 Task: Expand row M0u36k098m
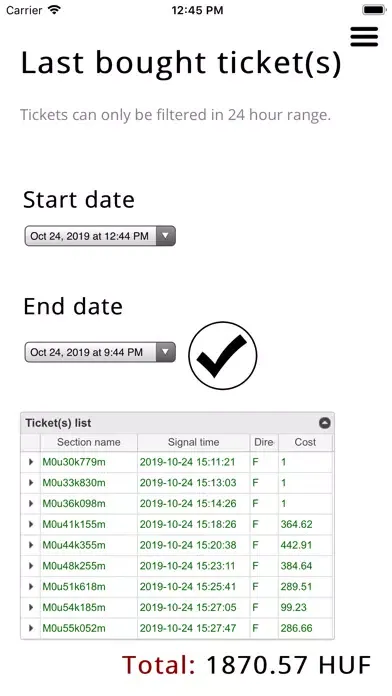(31, 503)
